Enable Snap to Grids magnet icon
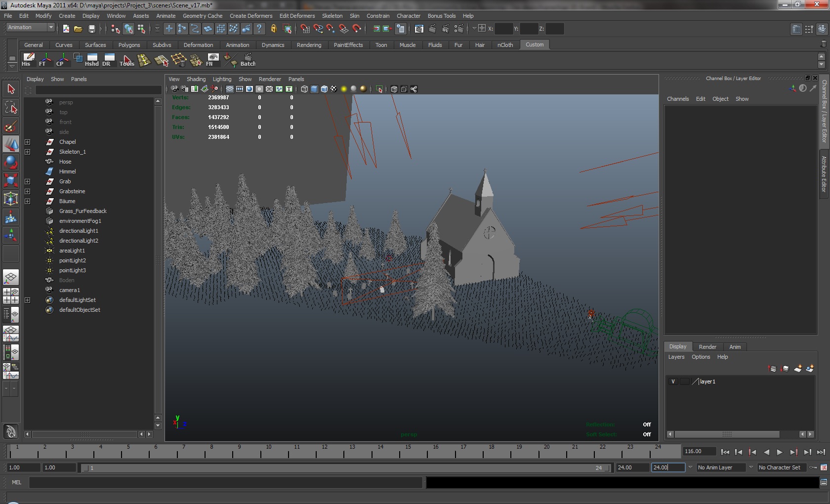Screen dimensions: 830x504 [305, 29]
